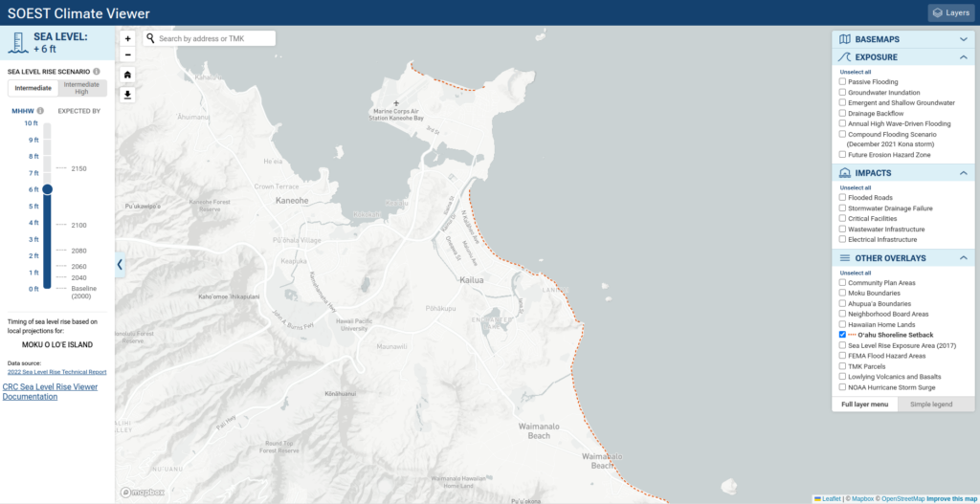The height and width of the screenshot is (504, 980).
Task: Check Emergent and Shallow Groundwater
Action: pos(842,102)
